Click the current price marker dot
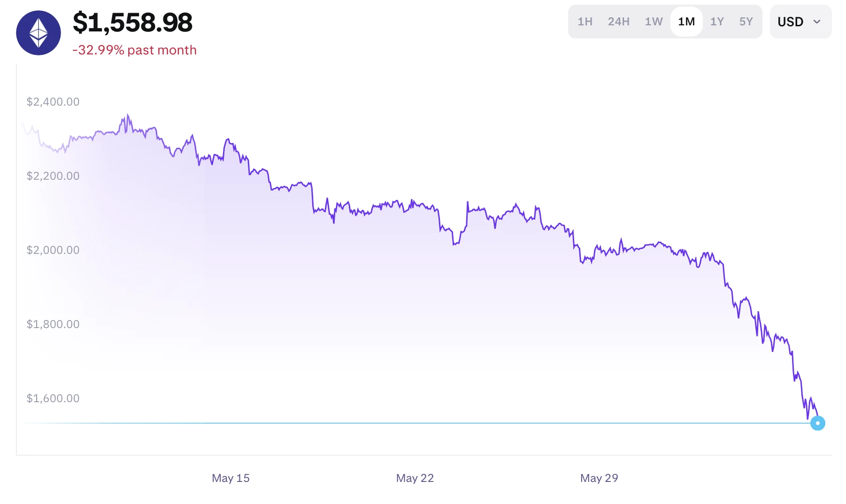 [817, 423]
